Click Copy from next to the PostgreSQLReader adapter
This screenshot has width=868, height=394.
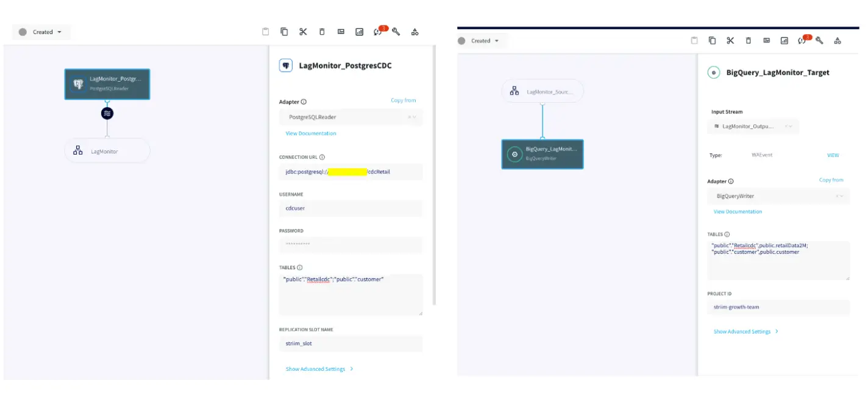coord(403,100)
